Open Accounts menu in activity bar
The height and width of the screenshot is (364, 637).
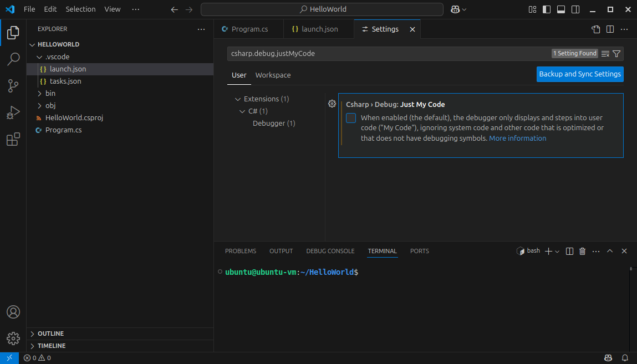coord(13,312)
